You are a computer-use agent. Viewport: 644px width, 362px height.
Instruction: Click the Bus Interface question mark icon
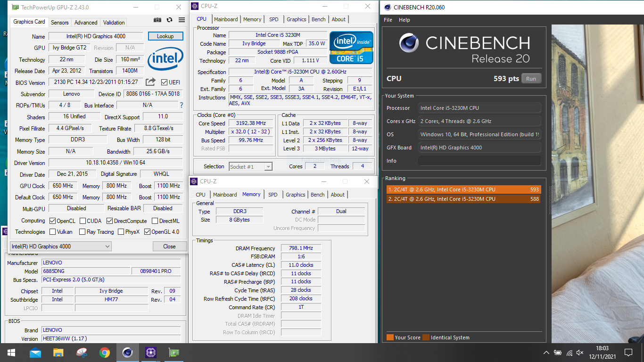tap(182, 105)
